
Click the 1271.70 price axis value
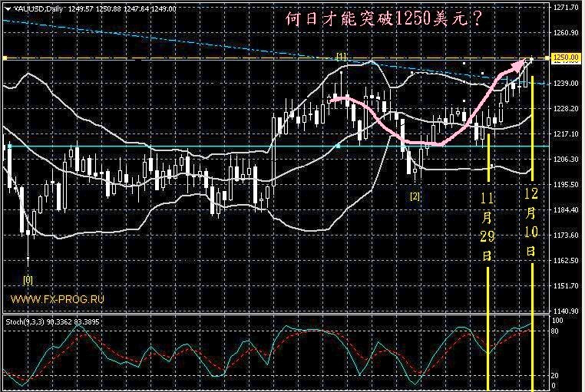pos(566,8)
